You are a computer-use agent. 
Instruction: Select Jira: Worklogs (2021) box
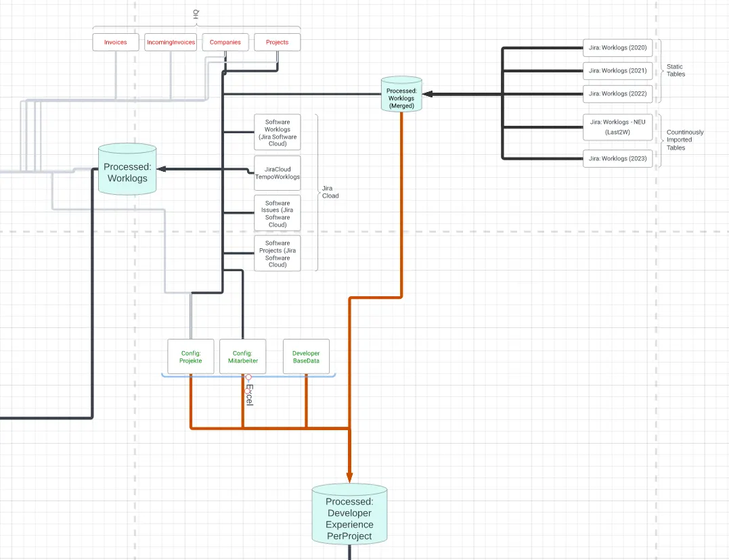617,70
